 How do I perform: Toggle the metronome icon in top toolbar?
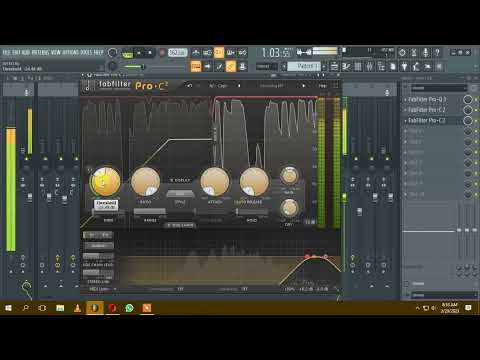[196, 53]
